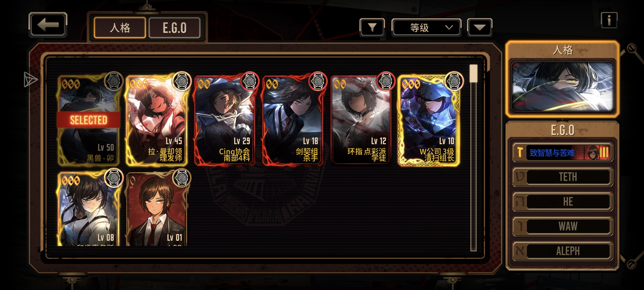The image size is (644, 290).
Task: Click the watch icon on Lv 01 card
Action: [182, 177]
